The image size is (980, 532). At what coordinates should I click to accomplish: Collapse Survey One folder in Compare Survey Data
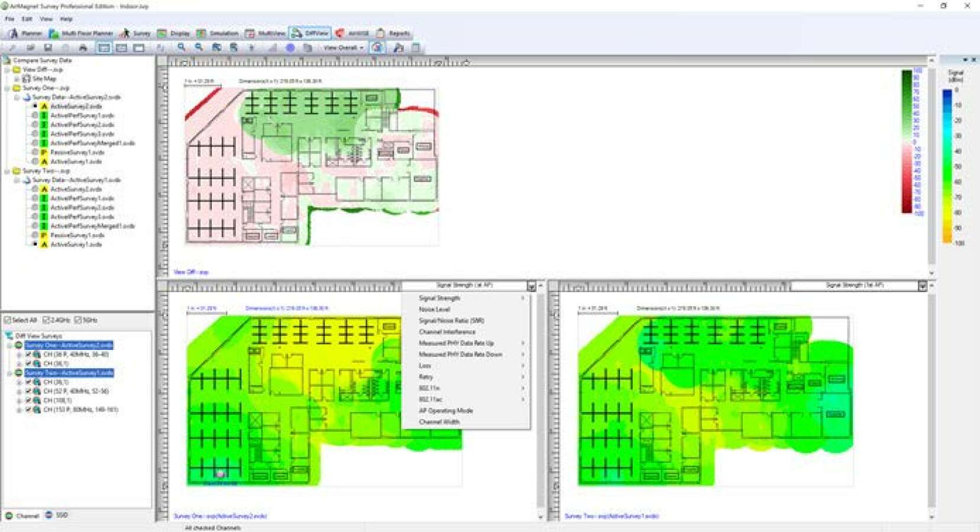(8, 88)
